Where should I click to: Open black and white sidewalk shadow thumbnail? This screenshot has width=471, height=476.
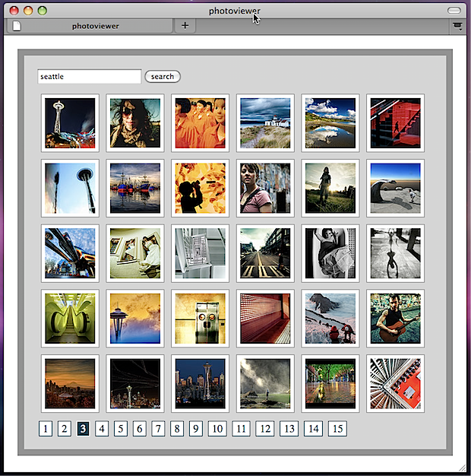pos(396,253)
